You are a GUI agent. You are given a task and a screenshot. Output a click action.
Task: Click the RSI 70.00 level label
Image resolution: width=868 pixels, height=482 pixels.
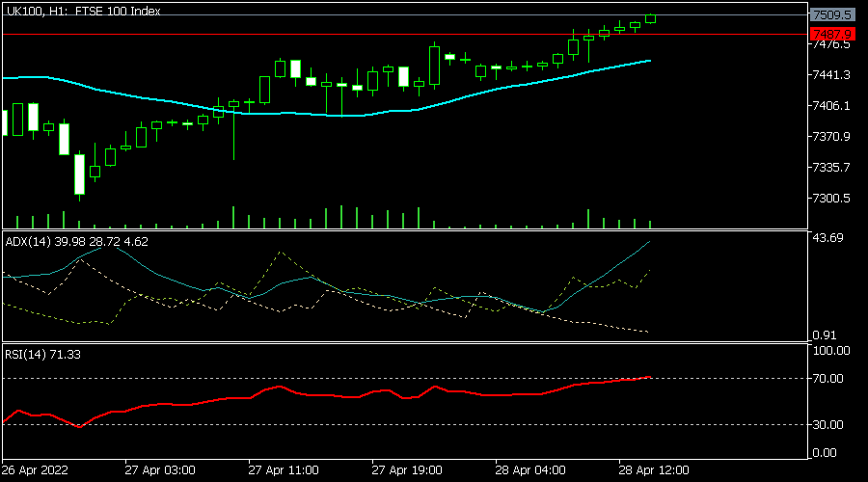[827, 379]
